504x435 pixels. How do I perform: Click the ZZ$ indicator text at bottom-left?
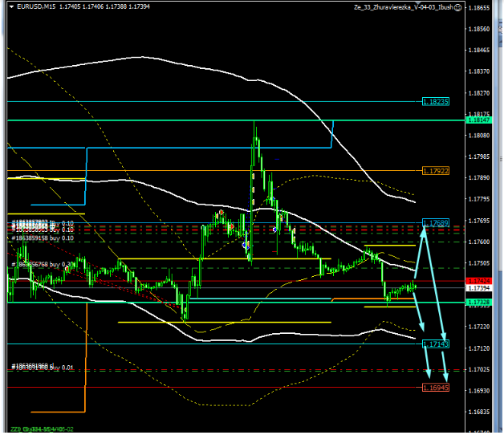40,429
